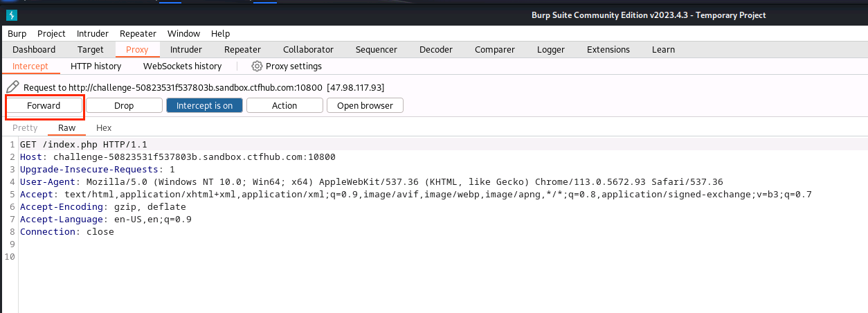Click the Accept-Encoding header line
This screenshot has width=868, height=313.
point(103,206)
